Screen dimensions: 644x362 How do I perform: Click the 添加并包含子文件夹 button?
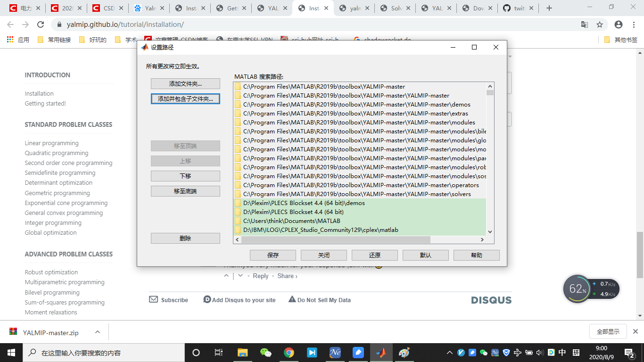pyautogui.click(x=185, y=99)
